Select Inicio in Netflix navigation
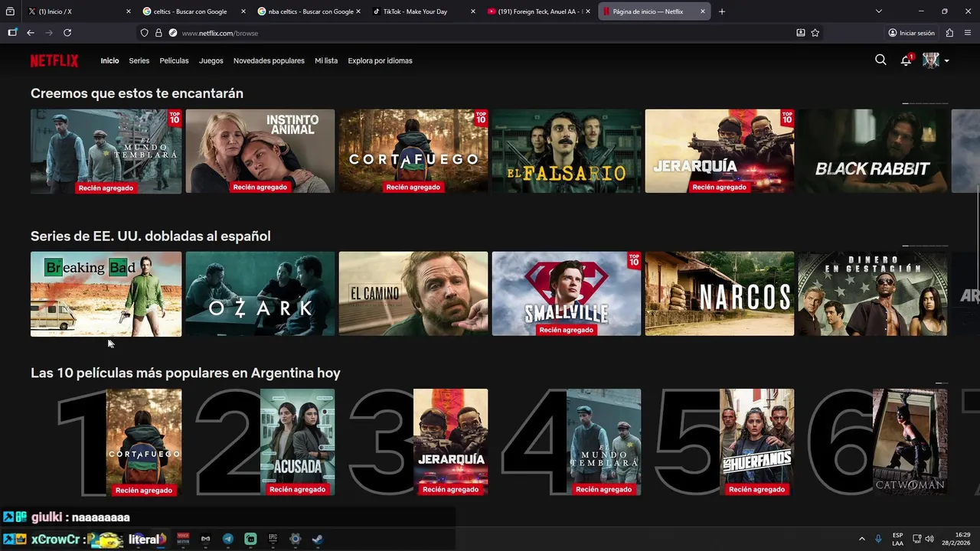Screen dimensions: 980x551 (x=109, y=60)
